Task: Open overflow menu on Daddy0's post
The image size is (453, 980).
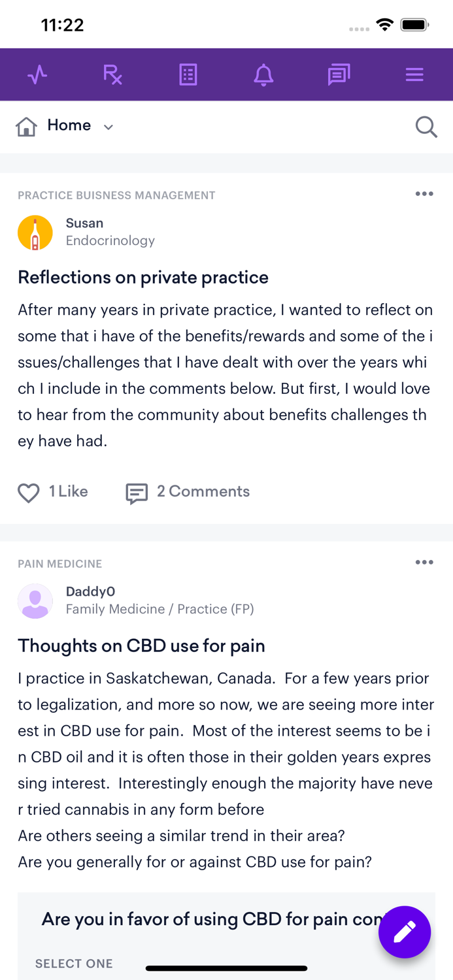Action: 424,562
